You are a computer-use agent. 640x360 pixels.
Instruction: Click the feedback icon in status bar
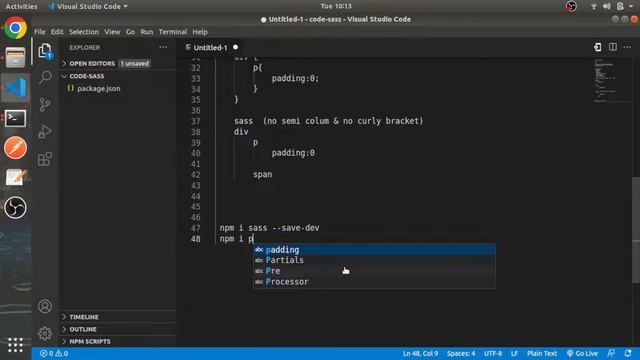[x=611, y=353]
